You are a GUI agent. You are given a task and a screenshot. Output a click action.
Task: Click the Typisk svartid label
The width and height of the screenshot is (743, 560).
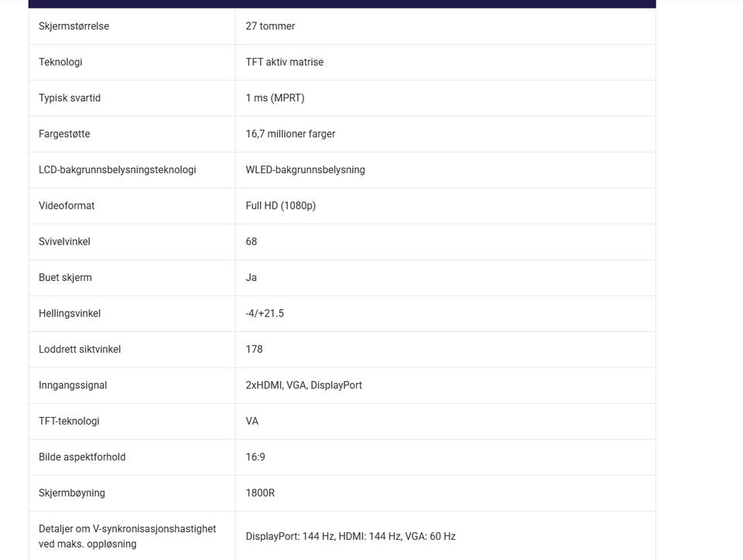coord(70,98)
